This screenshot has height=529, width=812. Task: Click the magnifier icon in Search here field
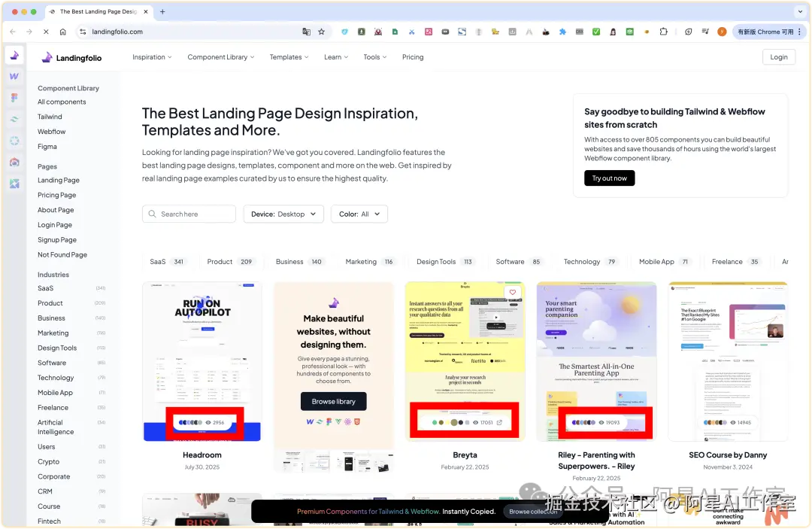[x=152, y=214]
